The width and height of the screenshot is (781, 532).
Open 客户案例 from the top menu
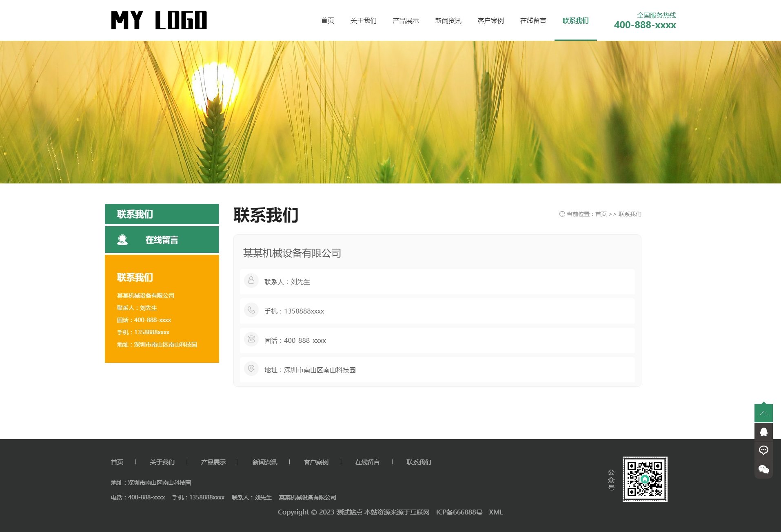490,21
